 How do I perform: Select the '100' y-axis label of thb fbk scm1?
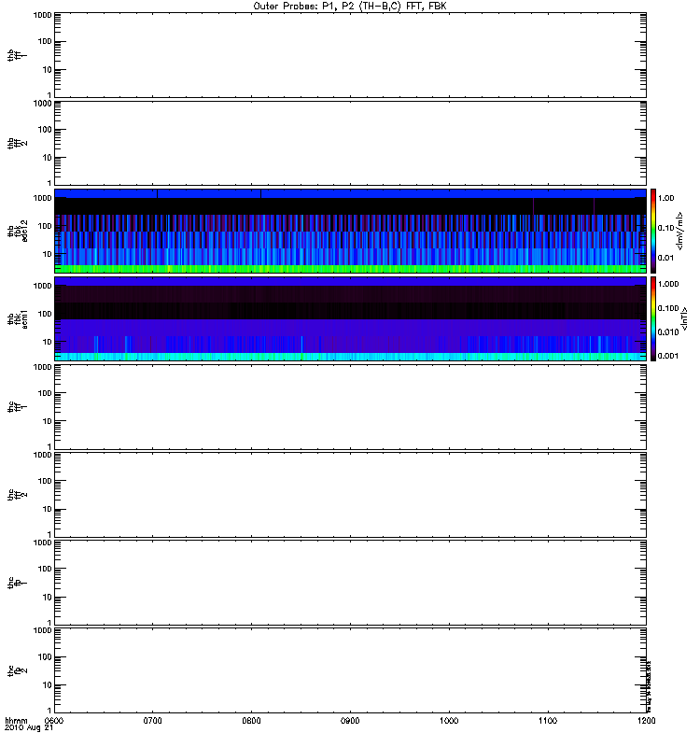coord(44,314)
